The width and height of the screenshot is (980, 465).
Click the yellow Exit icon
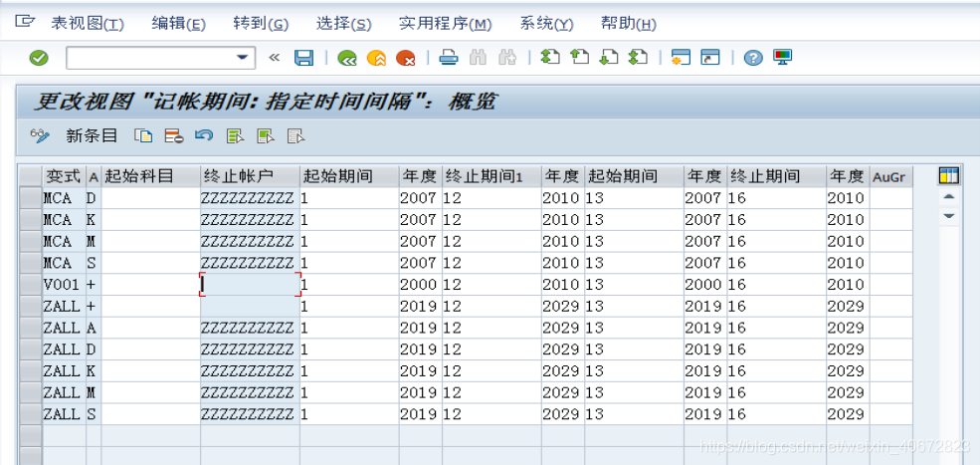coord(376,58)
